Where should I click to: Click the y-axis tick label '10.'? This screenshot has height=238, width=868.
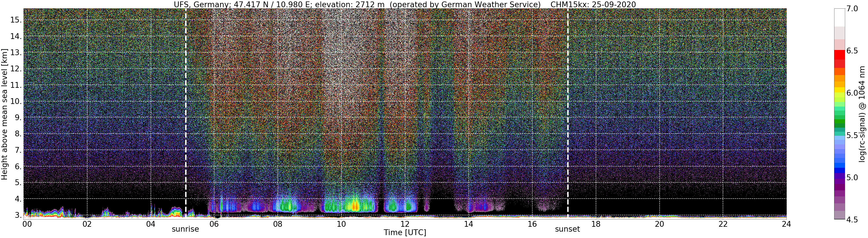pyautogui.click(x=16, y=101)
